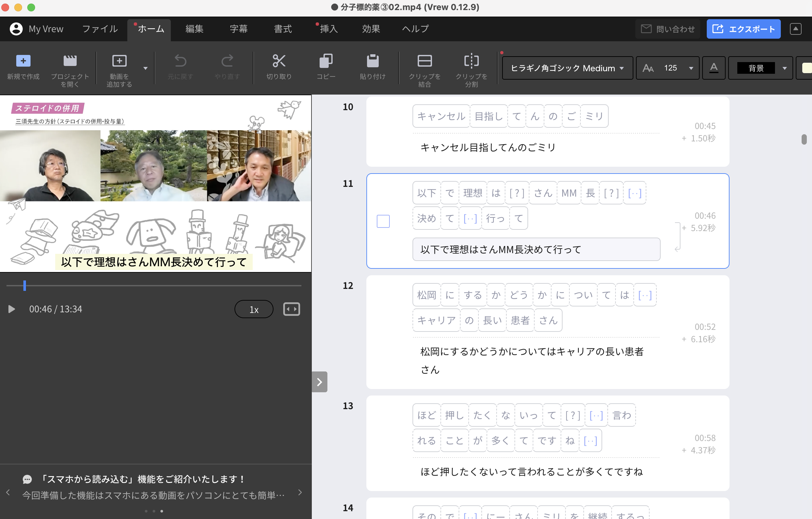Change the 1x playback speed
The height and width of the screenshot is (519, 812).
254,309
